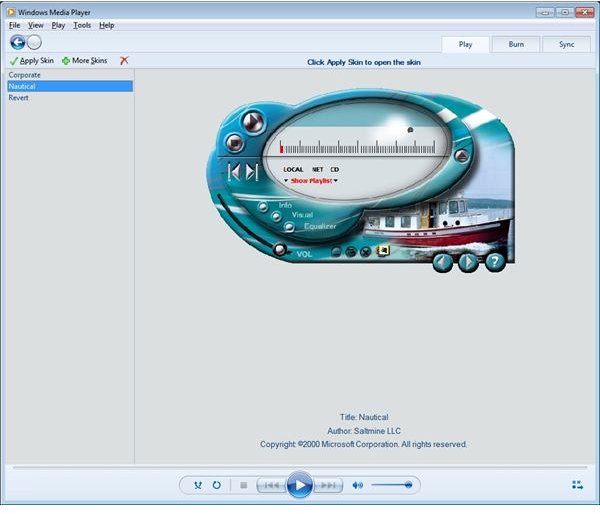Open the Help menu
The height and width of the screenshot is (514, 600).
107,25
